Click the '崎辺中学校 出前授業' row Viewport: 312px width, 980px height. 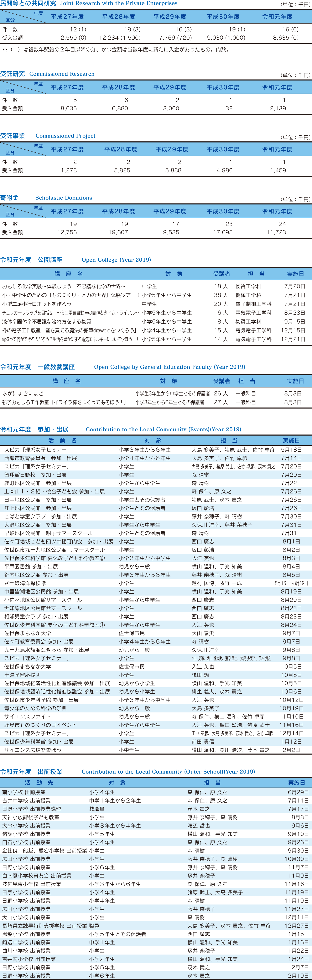(156, 942)
